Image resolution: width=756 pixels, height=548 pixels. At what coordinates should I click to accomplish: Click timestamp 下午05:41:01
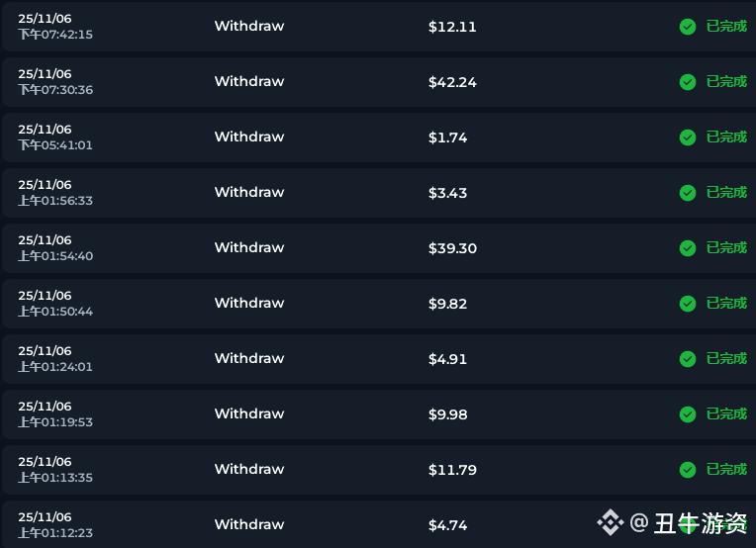tap(55, 145)
